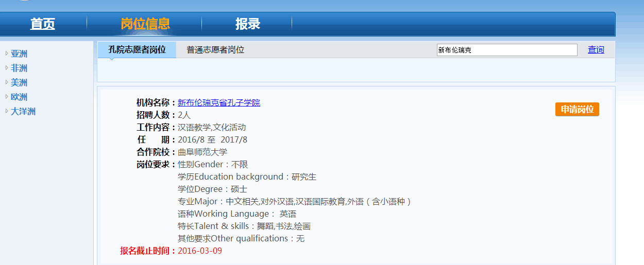The width and height of the screenshot is (644, 265).
Task: Open the 报录 navigation tab
Action: click(248, 24)
